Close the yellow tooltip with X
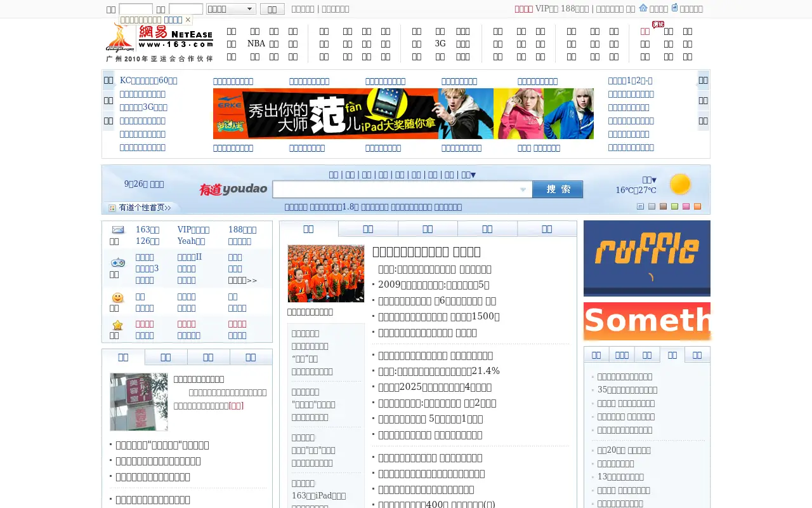812x508 pixels. [x=188, y=20]
